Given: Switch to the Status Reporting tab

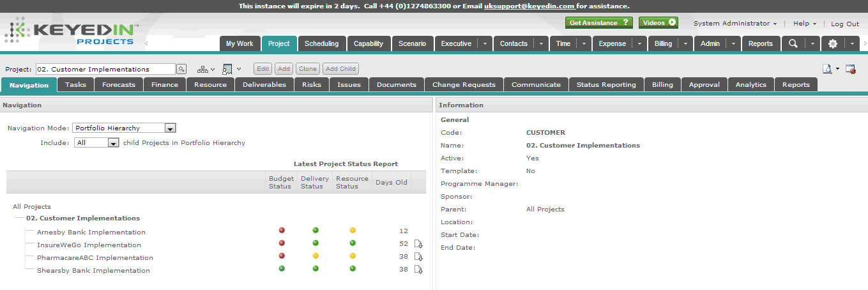Looking at the screenshot, I should [606, 84].
